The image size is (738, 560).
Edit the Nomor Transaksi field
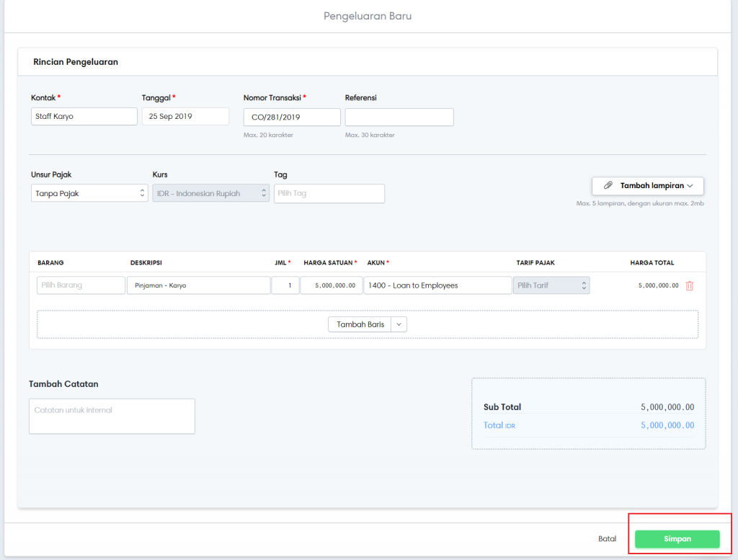pos(292,117)
